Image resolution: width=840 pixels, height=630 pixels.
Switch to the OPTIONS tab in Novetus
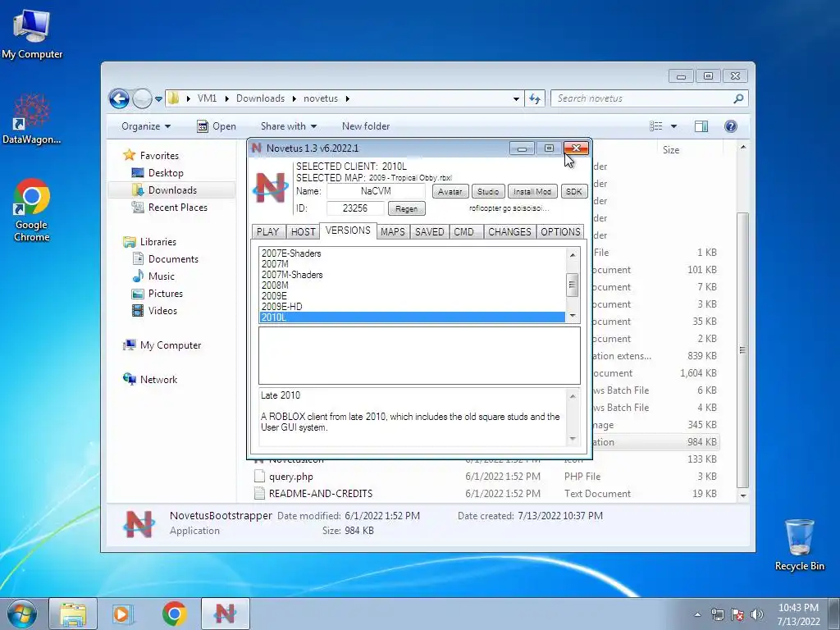pos(560,232)
